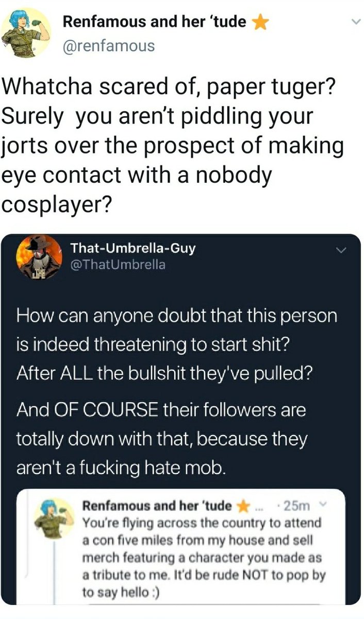Open Renfamous profile avatar at top
This screenshot has width=364, height=619.
pyautogui.click(x=26, y=33)
